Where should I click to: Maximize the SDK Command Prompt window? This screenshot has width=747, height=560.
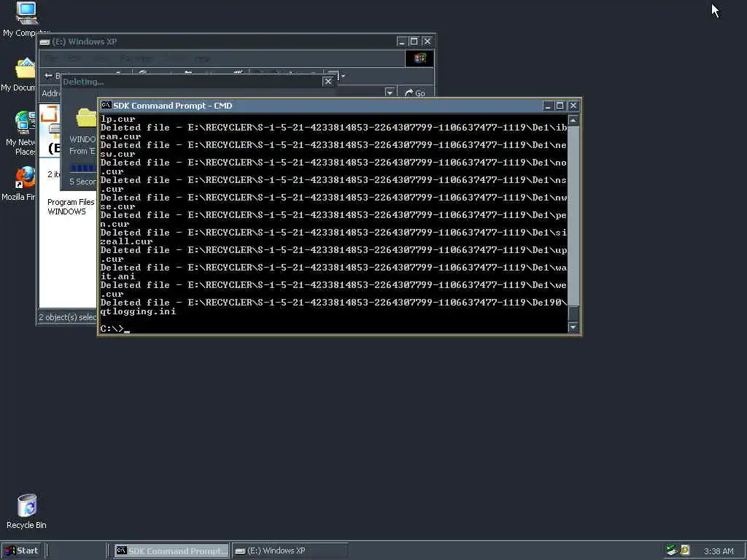pos(560,106)
